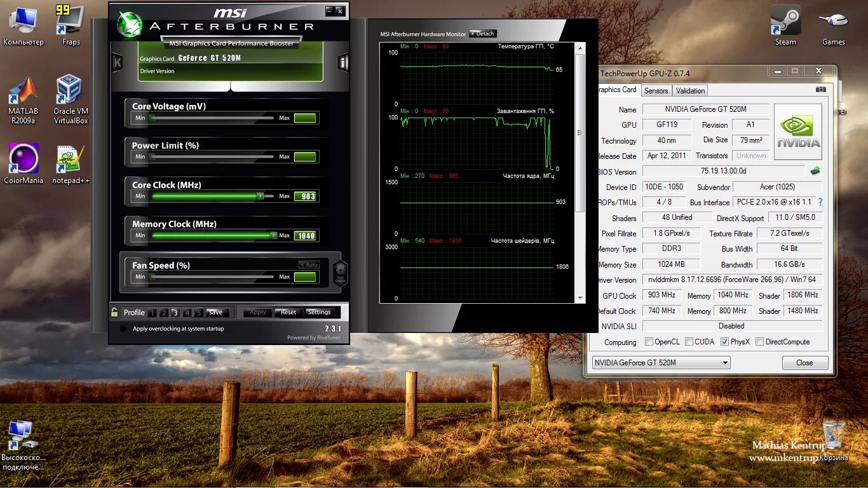Click the Memory Clock slider handle
The width and height of the screenshot is (868, 488).
274,235
